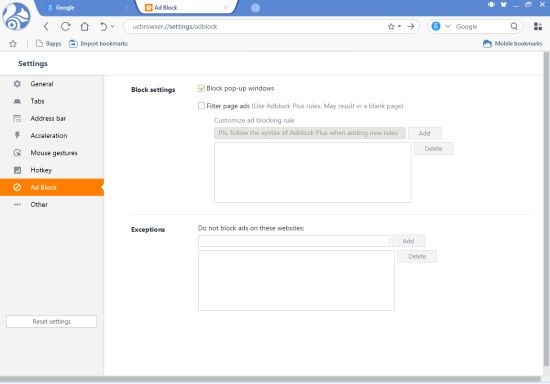550x384 pixels.
Task: Open General settings
Action: pos(52,84)
